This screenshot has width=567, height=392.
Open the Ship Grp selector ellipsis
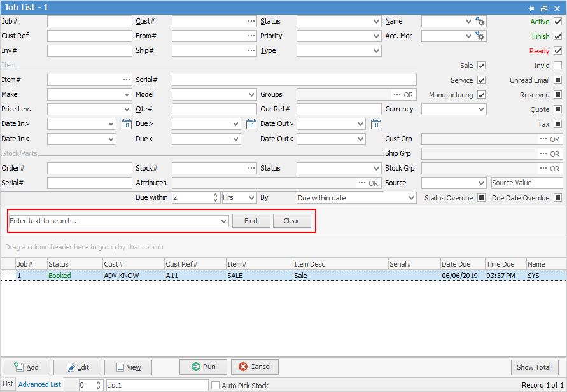pyautogui.click(x=543, y=154)
